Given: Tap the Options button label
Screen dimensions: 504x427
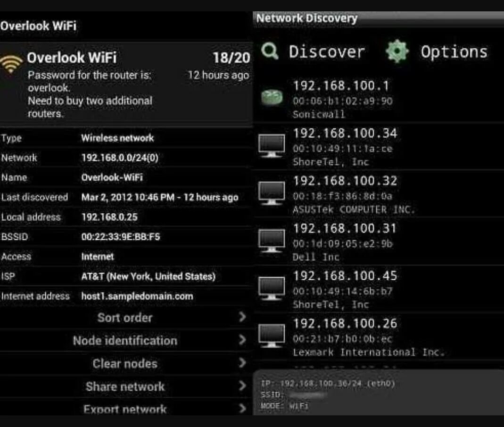Looking at the screenshot, I should click(x=454, y=52).
